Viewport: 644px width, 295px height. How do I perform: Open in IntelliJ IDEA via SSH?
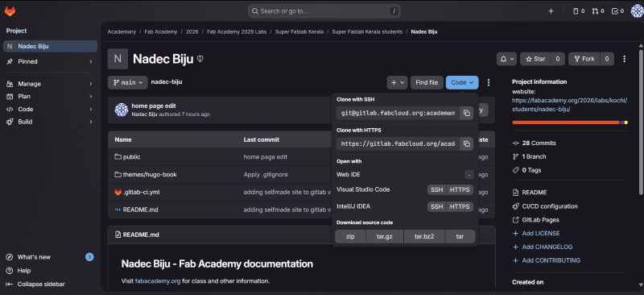click(436, 206)
